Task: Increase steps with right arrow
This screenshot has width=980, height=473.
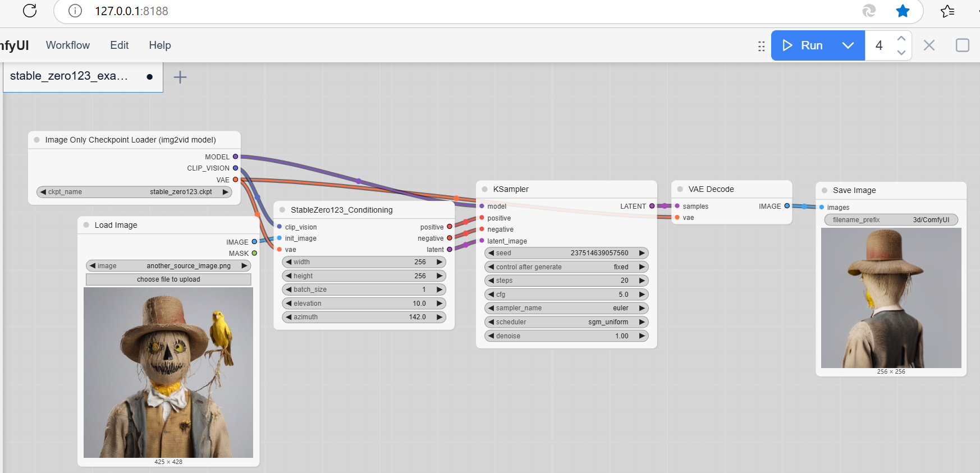Action: (642, 281)
